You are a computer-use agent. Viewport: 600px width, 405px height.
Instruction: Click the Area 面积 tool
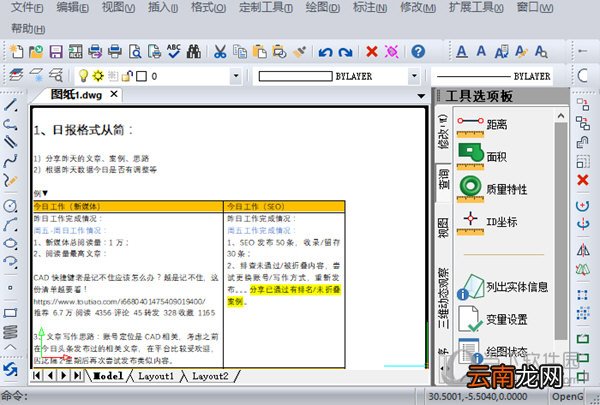click(482, 157)
